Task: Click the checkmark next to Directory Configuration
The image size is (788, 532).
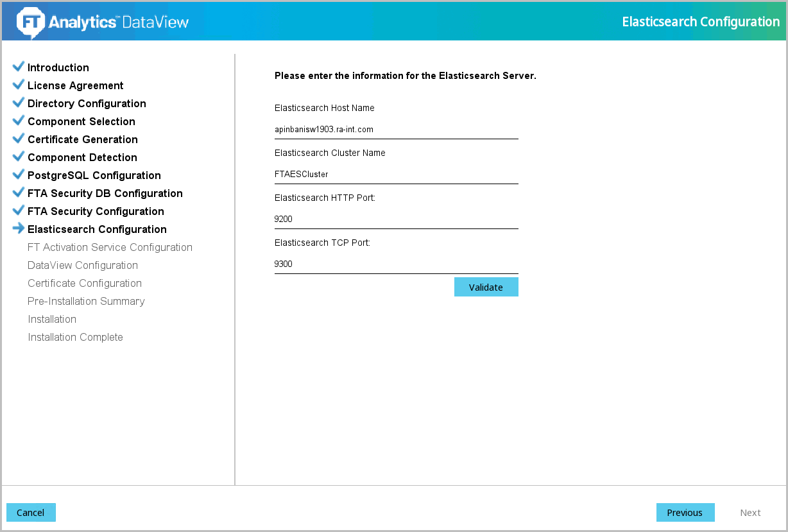Action: pyautogui.click(x=18, y=103)
